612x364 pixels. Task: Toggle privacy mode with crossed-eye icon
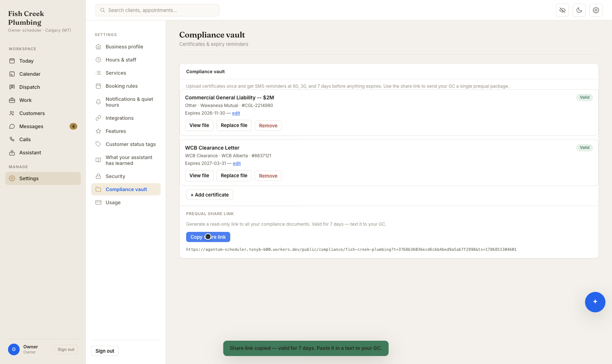(562, 10)
